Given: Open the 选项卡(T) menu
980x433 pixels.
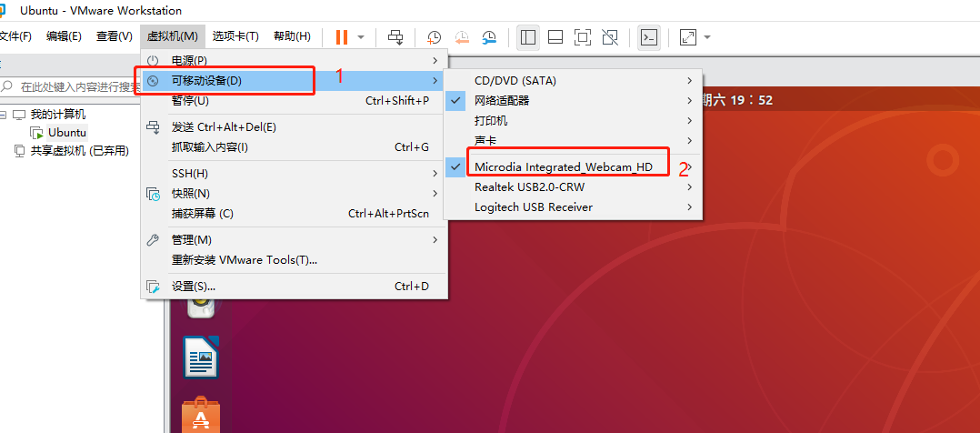Looking at the screenshot, I should 235,36.
